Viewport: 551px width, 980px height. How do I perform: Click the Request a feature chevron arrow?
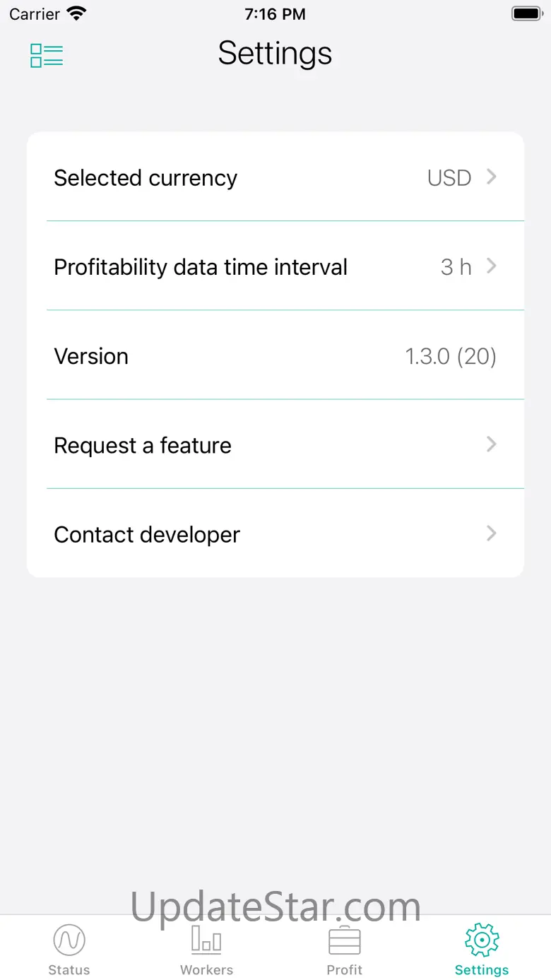point(492,444)
